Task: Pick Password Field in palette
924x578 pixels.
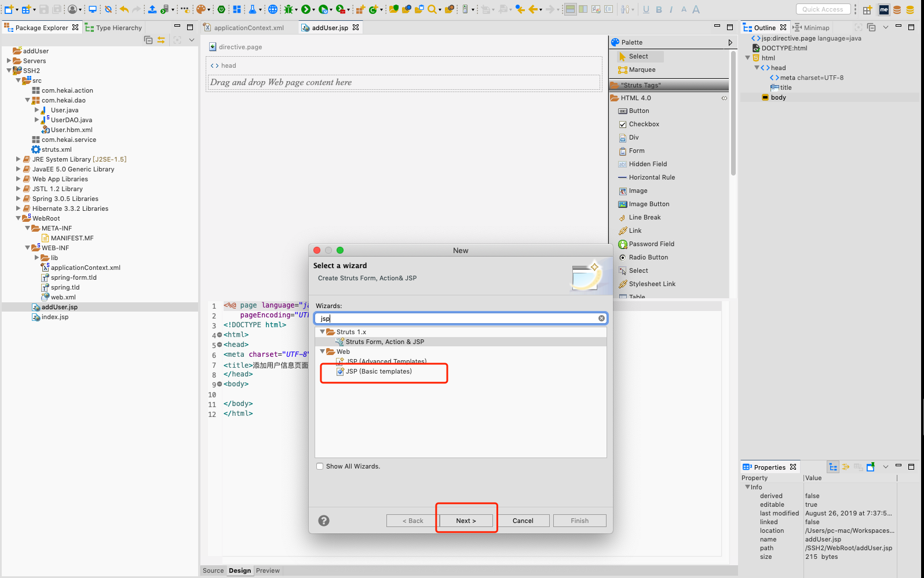Action: pyautogui.click(x=647, y=244)
